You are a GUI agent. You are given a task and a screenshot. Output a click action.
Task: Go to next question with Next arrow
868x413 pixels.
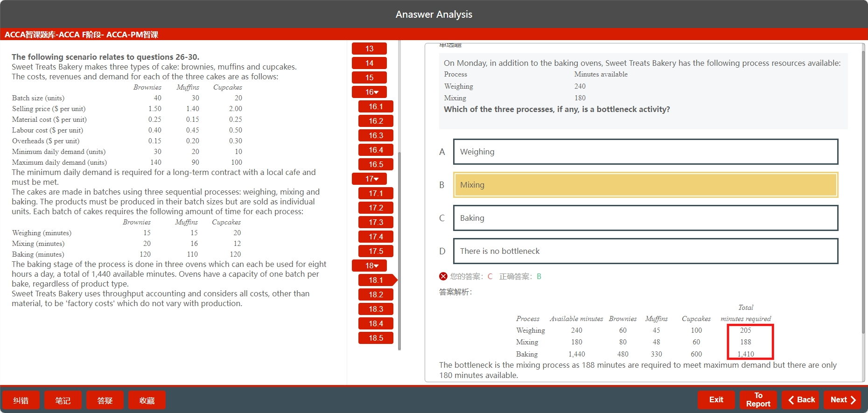(842, 400)
